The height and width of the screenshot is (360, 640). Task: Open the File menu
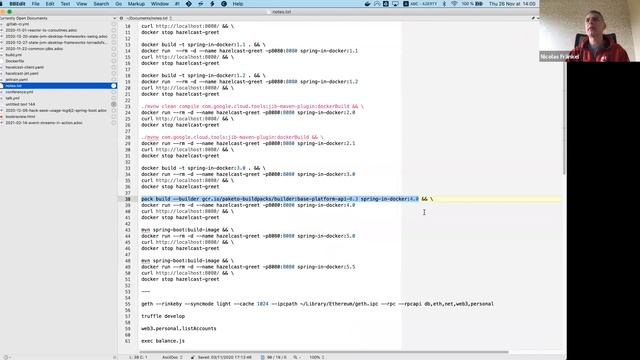tap(36, 4)
